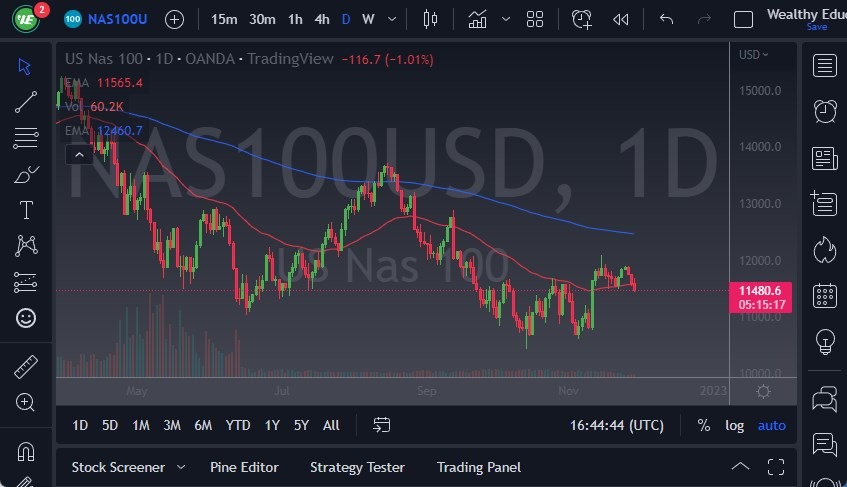Viewport: 847px width, 487px height.
Task: Set the date range to 1M
Action: point(140,425)
